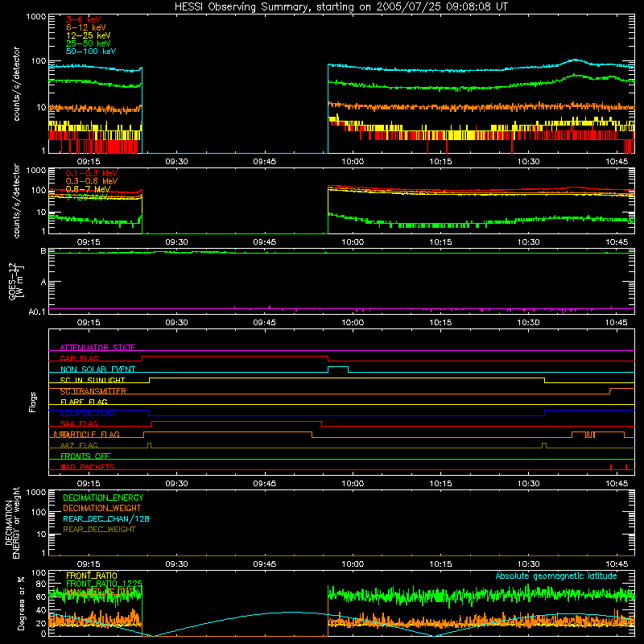Click the GOES-12 vertical axis label
Screen dimensions: 644x644
[x=15, y=281]
